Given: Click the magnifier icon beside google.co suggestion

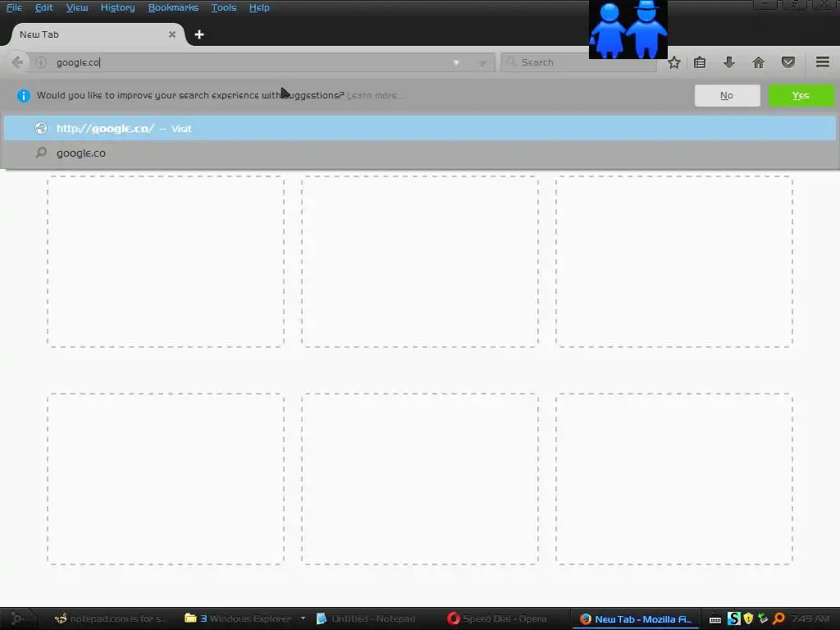Looking at the screenshot, I should click(41, 153).
